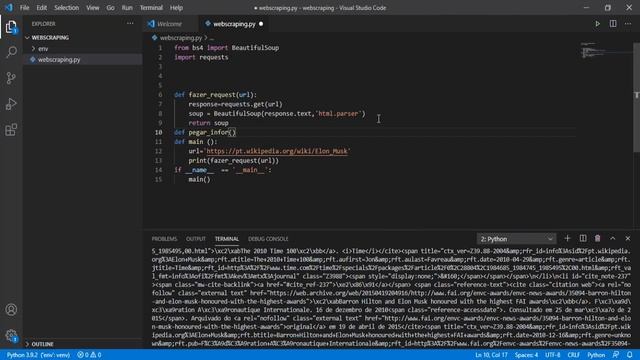Click 'import requests' code line
Screen dimensions: 640x360
point(201,57)
